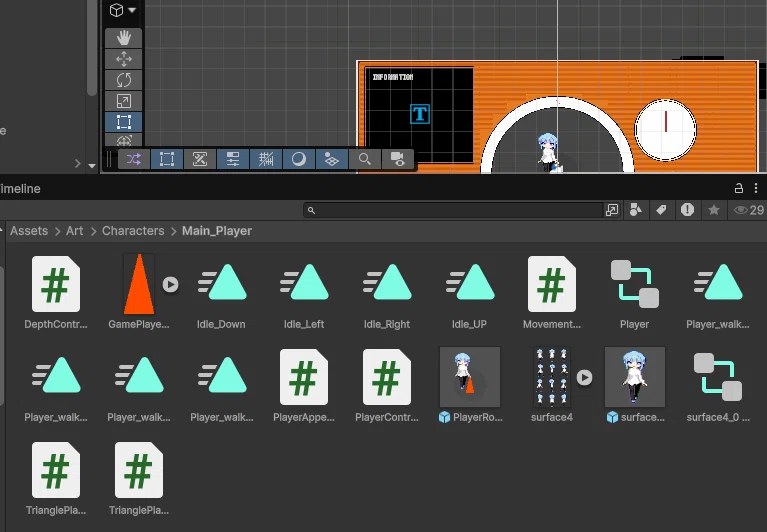Open the Search by Type filter
This screenshot has width=767, height=532.
[635, 210]
